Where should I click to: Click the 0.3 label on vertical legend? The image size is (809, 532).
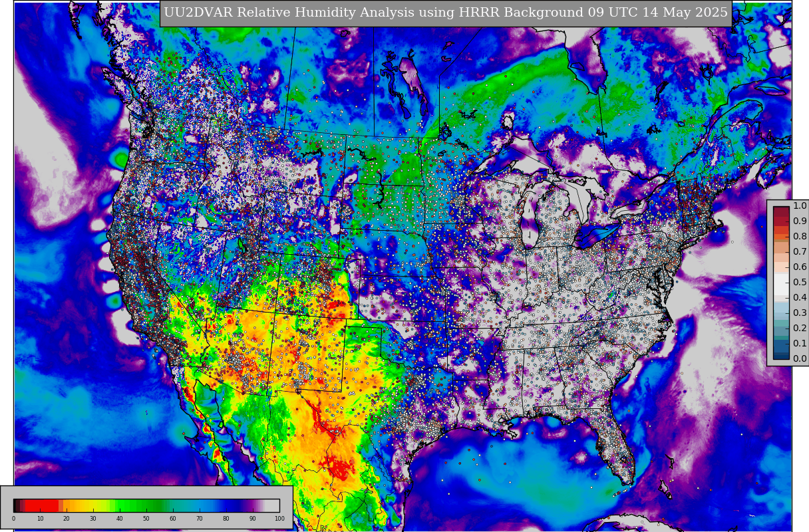800,313
